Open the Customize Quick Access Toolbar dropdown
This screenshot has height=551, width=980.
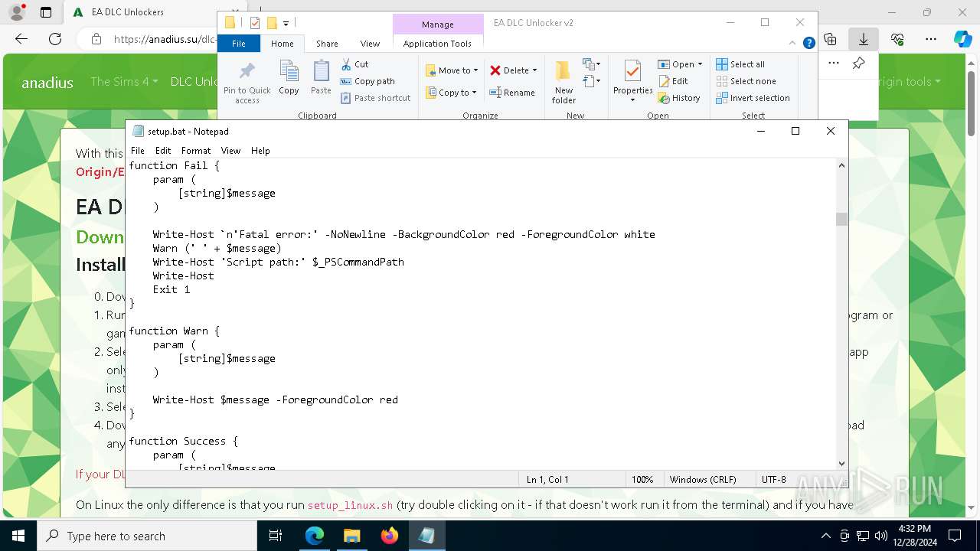pos(286,24)
